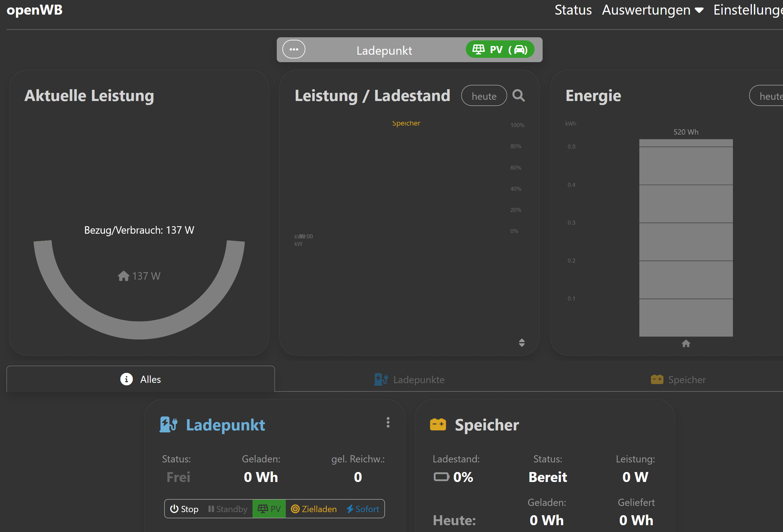Select Standby charge mode

point(228,509)
